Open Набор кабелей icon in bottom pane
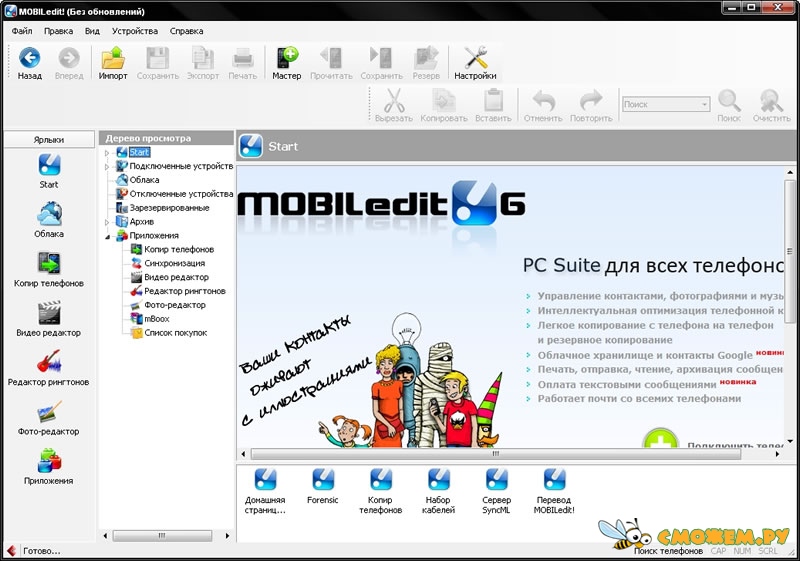The height and width of the screenshot is (561, 800). pos(438,479)
